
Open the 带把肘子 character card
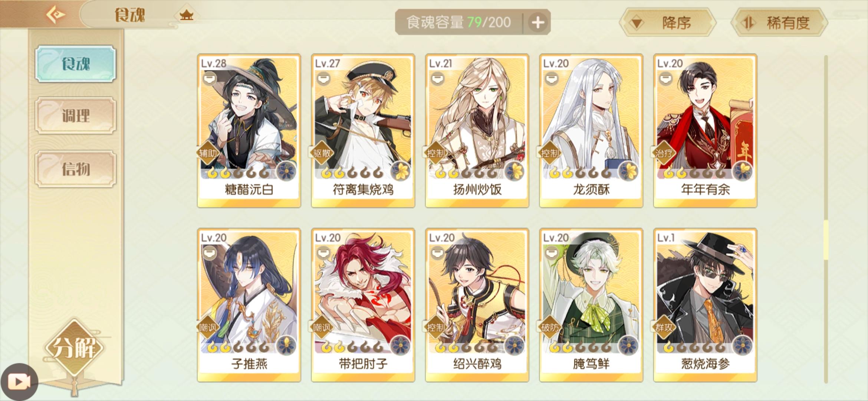coord(363,305)
